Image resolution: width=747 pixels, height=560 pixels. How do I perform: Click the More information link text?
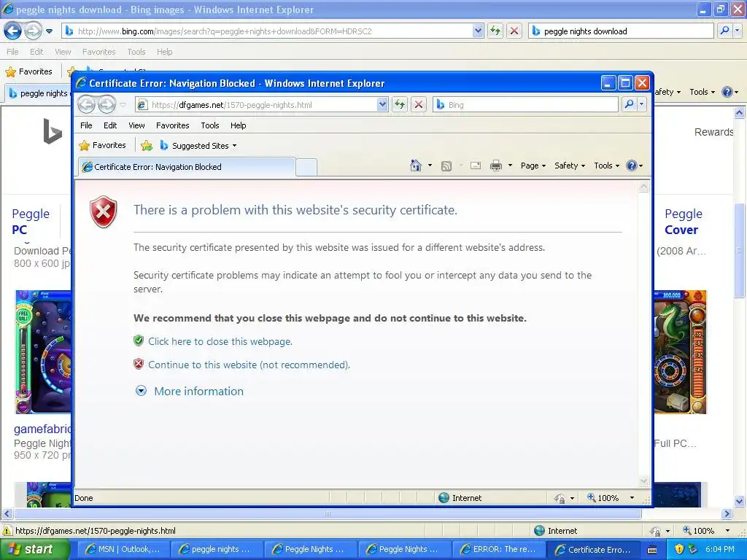(x=198, y=391)
